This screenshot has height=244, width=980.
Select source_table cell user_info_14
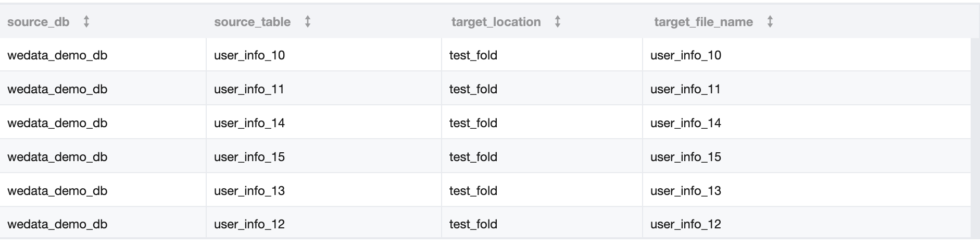point(249,123)
